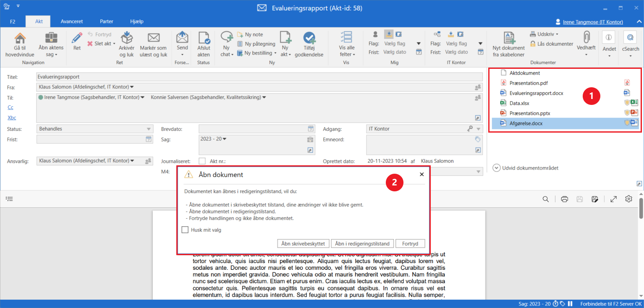This screenshot has width=644, height=308.
Task: Check the Husk mit valg checkbox
Action: coord(185,230)
